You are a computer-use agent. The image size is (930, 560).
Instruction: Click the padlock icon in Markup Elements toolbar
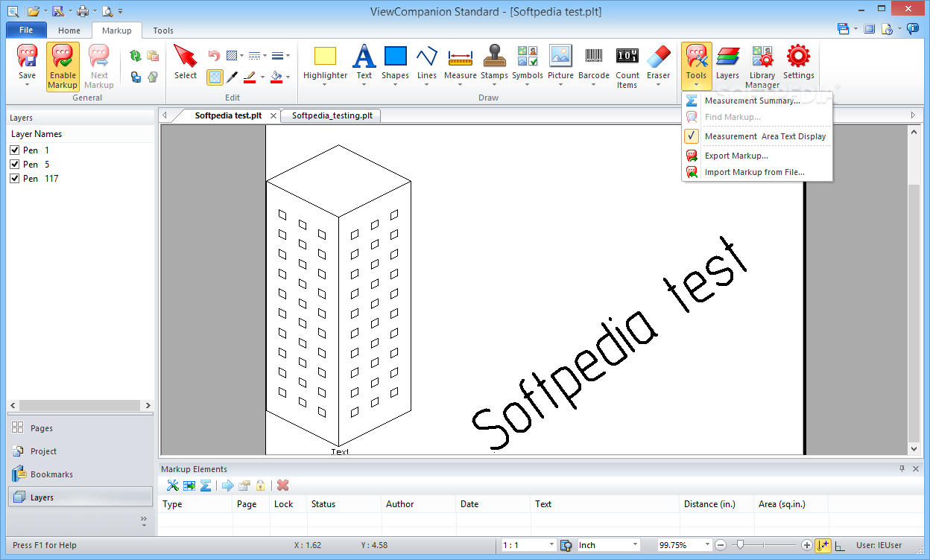pyautogui.click(x=260, y=486)
